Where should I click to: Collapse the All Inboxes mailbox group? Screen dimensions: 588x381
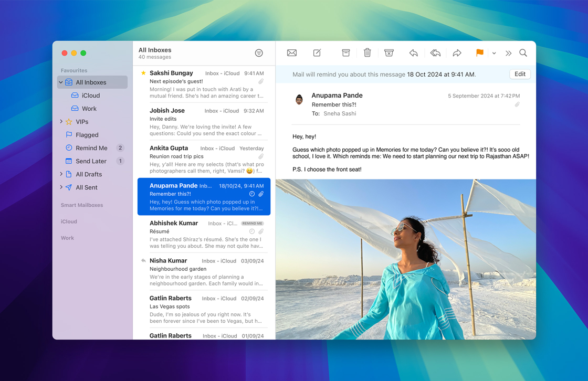61,82
